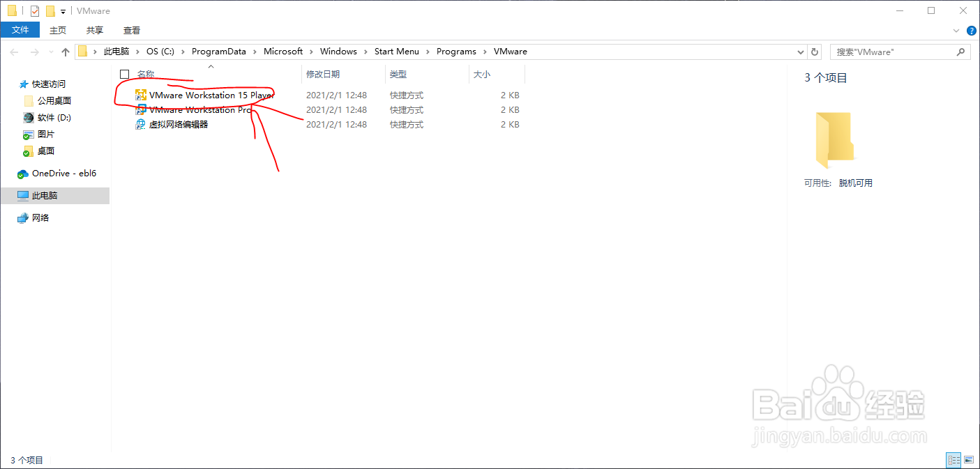Go up one folder level
Screen dimensions: 980x469
[66, 52]
